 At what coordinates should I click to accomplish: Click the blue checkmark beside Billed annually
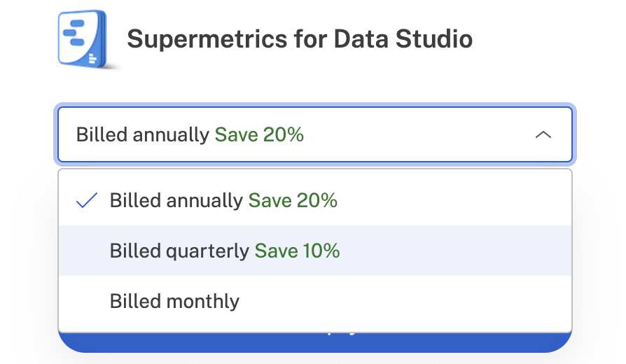[87, 201]
